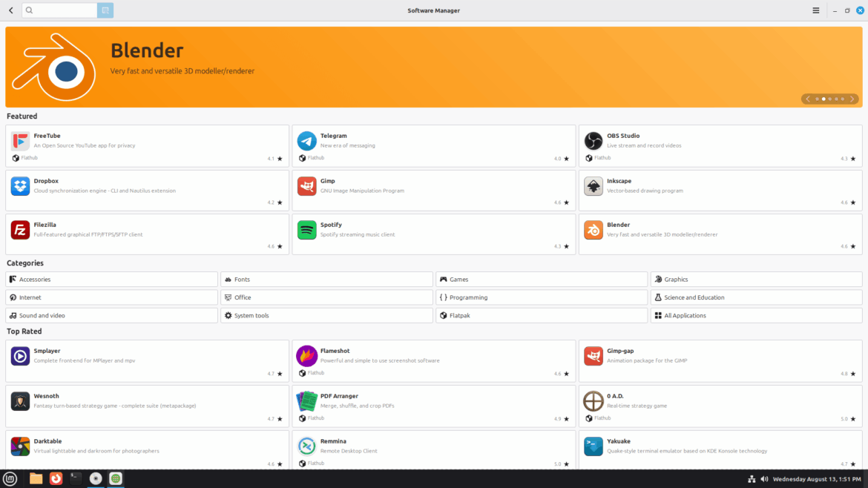This screenshot has height=488, width=868.
Task: Advance the banner with the next arrow
Action: 852,98
